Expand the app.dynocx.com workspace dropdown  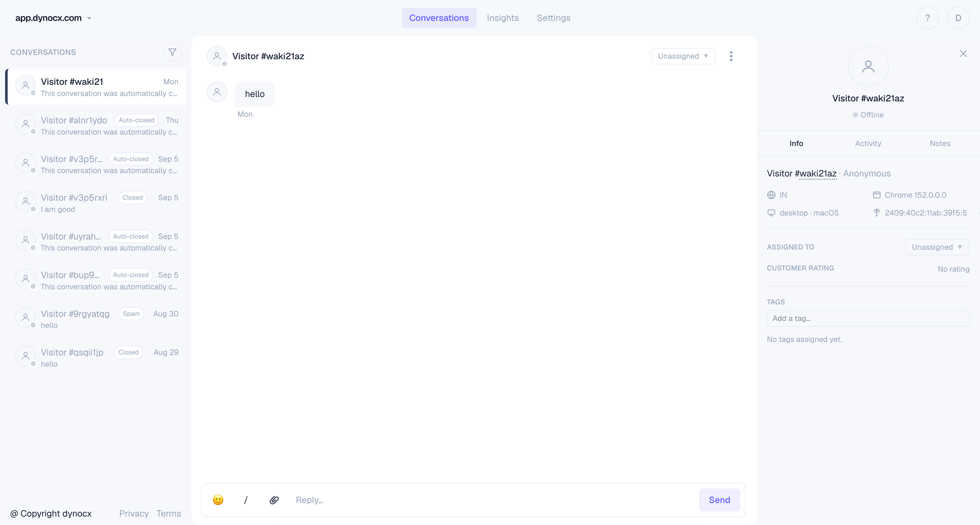[x=53, y=18]
